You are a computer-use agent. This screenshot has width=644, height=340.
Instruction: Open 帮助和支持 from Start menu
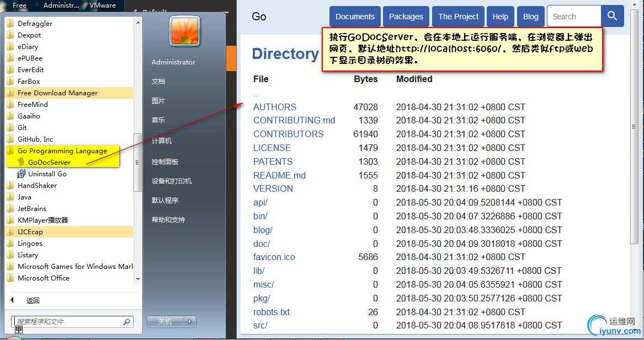coord(168,219)
